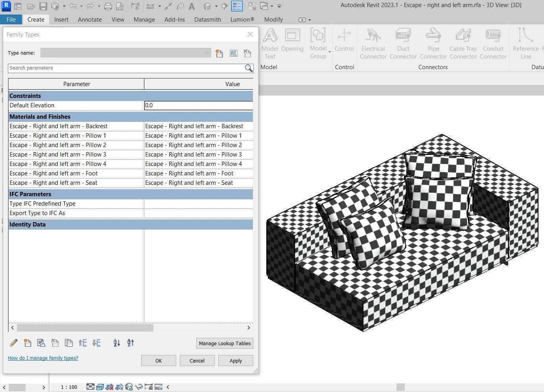
Task: Click the OK button
Action: tap(159, 361)
